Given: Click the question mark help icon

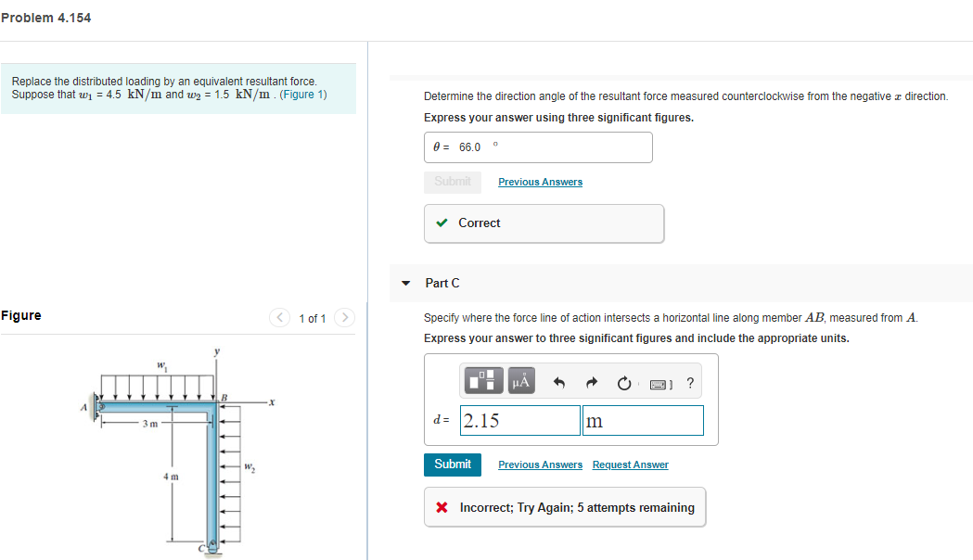Looking at the screenshot, I should [689, 381].
